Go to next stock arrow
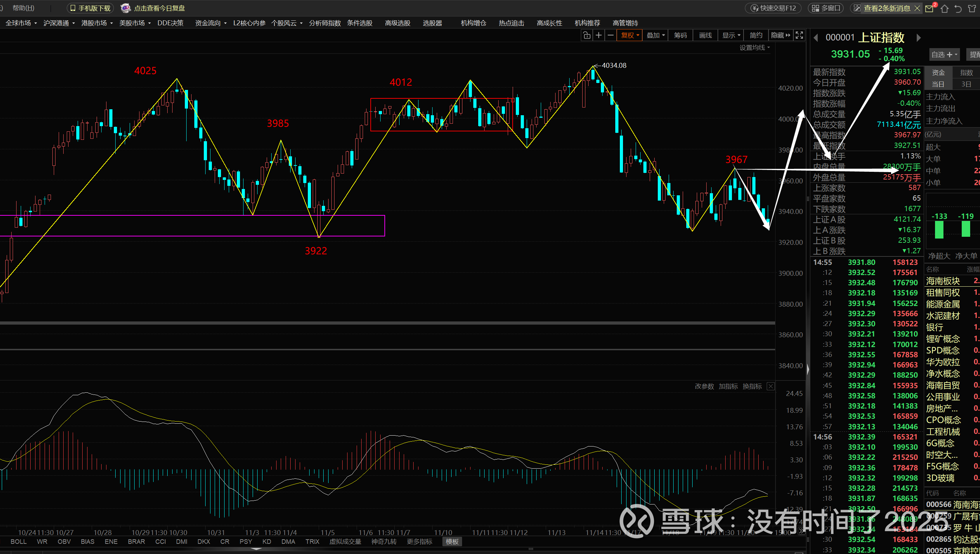 (x=919, y=38)
